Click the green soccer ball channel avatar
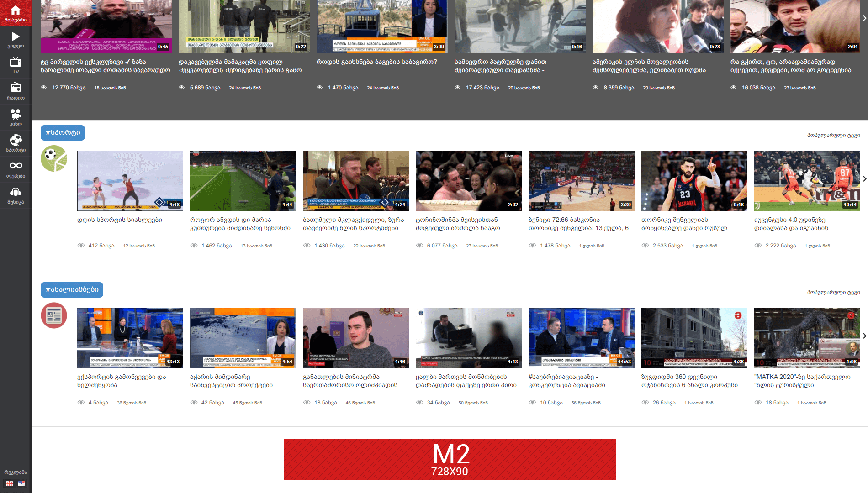The height and width of the screenshot is (493, 868). click(54, 158)
